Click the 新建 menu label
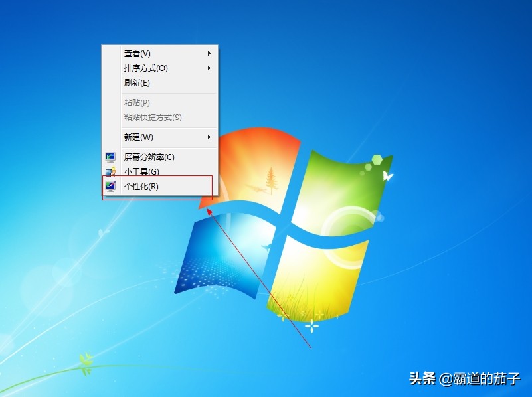The height and width of the screenshot is (397, 532). [136, 137]
